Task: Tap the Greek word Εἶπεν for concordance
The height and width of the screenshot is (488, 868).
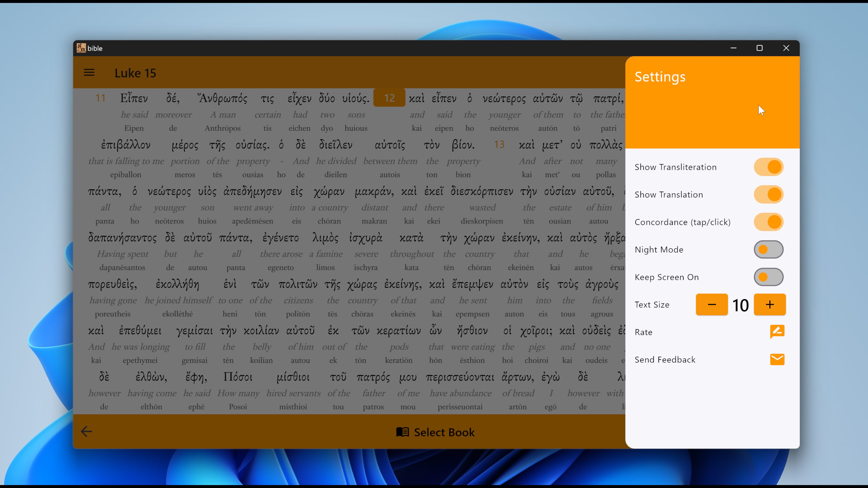Action: [134, 98]
